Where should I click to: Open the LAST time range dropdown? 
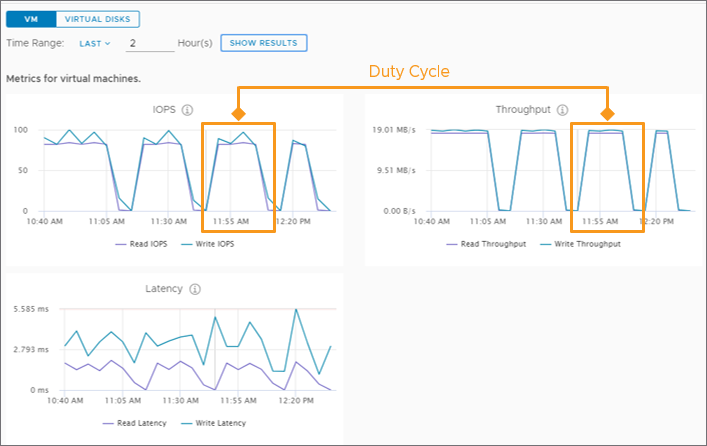coord(95,43)
